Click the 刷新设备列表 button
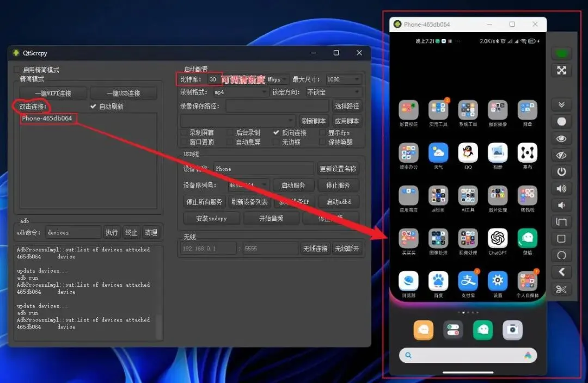Screen dimensions: 588x383 tap(249, 202)
